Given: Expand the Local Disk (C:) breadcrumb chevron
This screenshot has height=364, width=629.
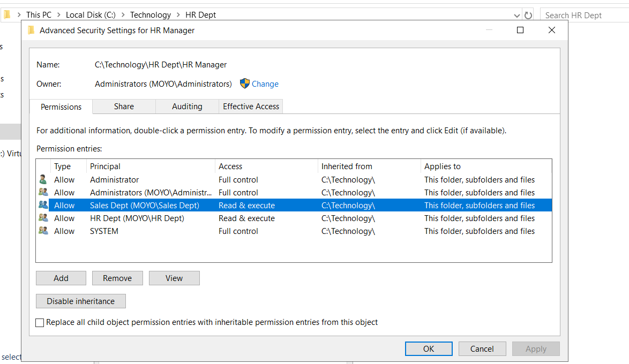Looking at the screenshot, I should [x=123, y=15].
